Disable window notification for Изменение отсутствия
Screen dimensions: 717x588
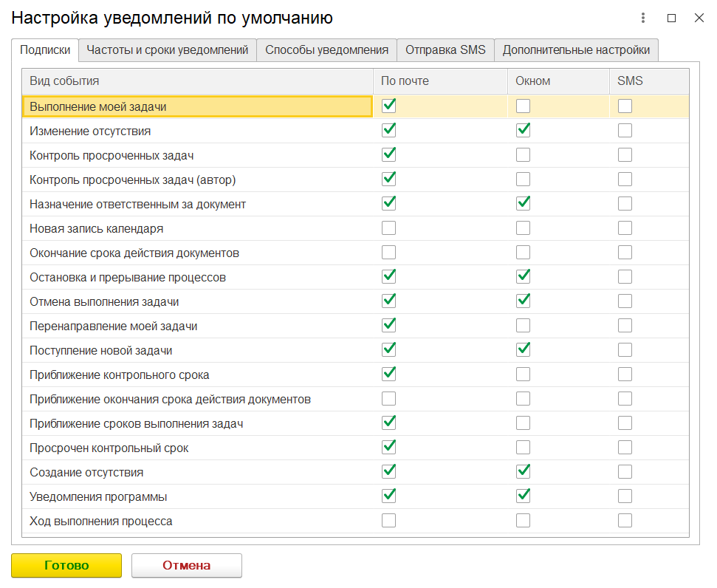pyautogui.click(x=523, y=131)
